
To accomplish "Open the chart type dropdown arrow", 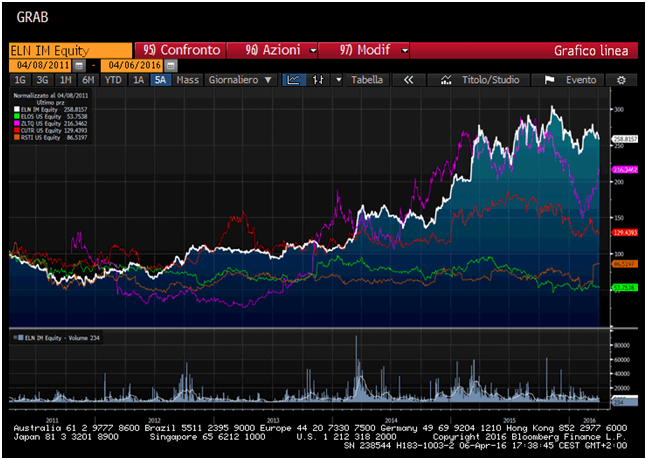I will tap(338, 80).
